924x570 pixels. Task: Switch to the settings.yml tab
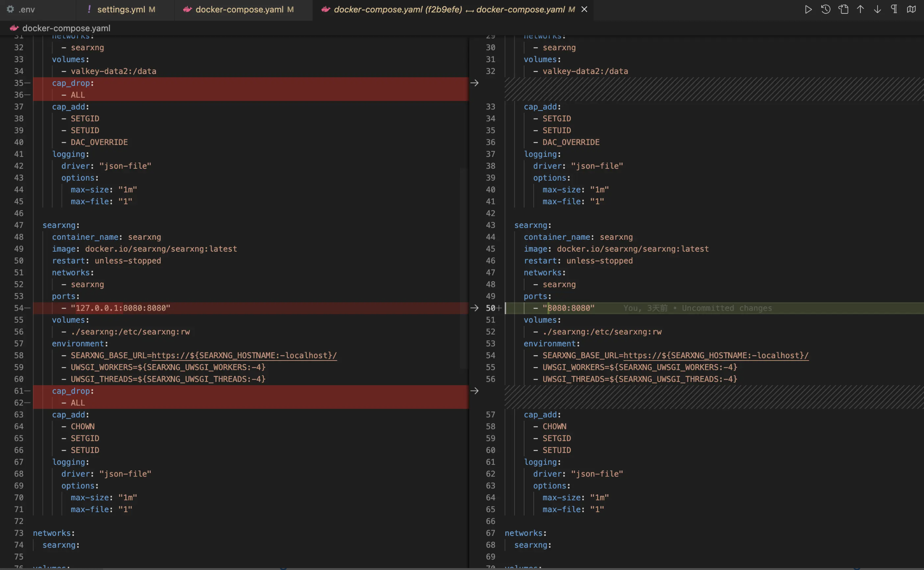pos(121,10)
